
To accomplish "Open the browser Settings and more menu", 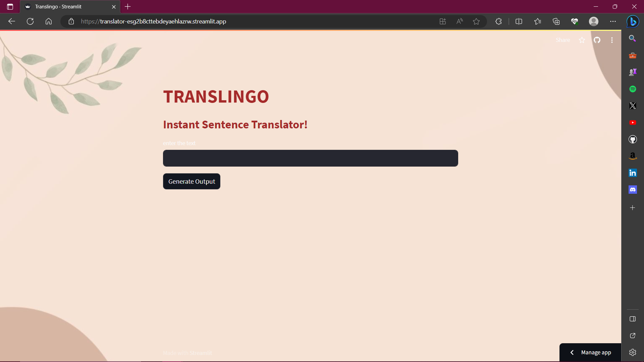I will pyautogui.click(x=613, y=21).
